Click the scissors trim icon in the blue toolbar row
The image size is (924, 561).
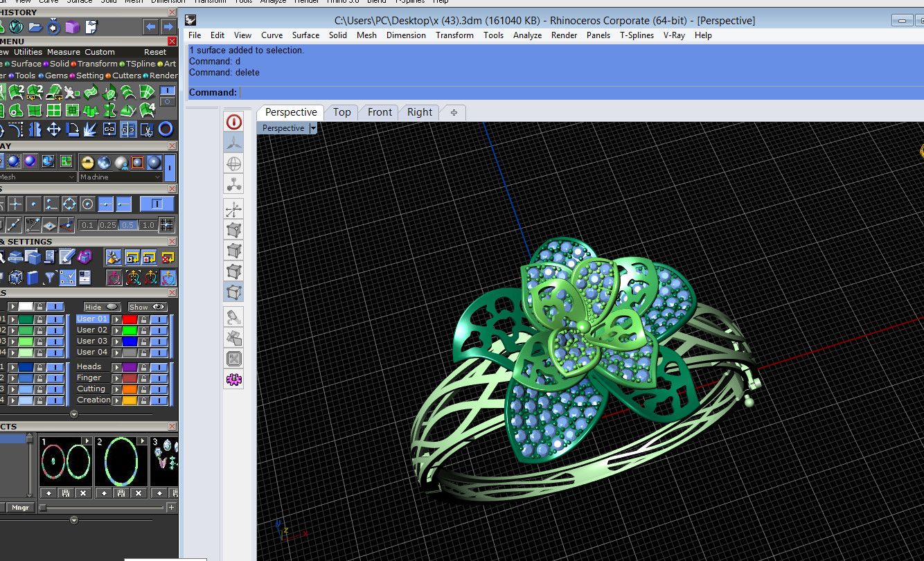coord(148,130)
